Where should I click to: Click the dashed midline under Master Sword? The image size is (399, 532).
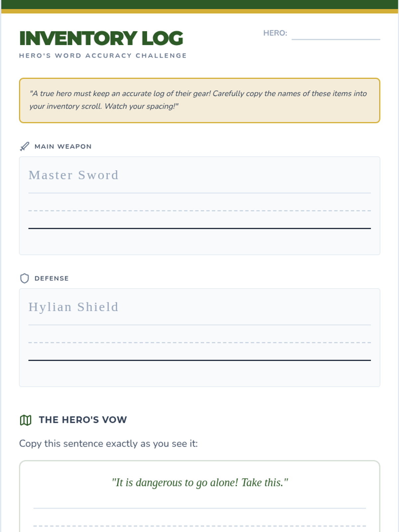click(199, 211)
